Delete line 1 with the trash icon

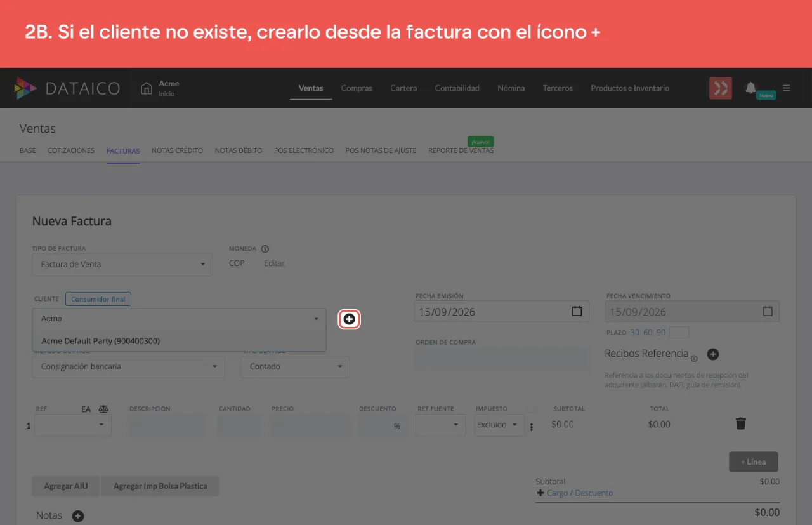click(x=740, y=423)
